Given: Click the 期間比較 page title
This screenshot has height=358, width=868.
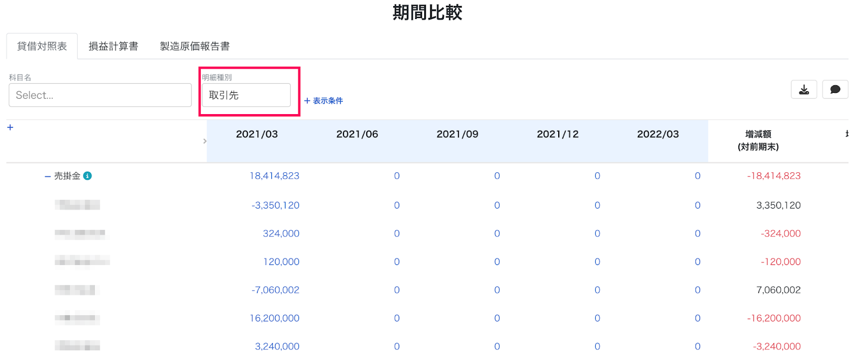Looking at the screenshot, I should pos(427,12).
